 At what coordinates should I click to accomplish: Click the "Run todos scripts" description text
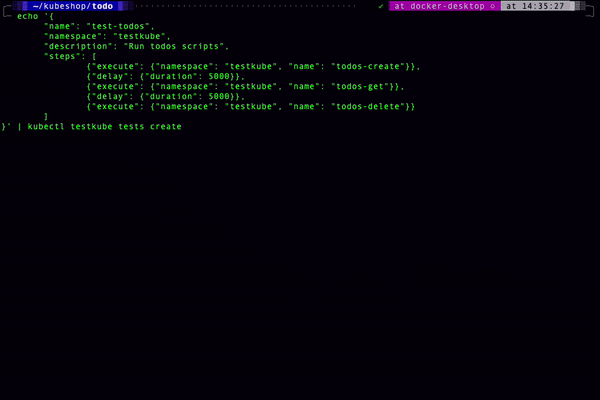click(173, 46)
